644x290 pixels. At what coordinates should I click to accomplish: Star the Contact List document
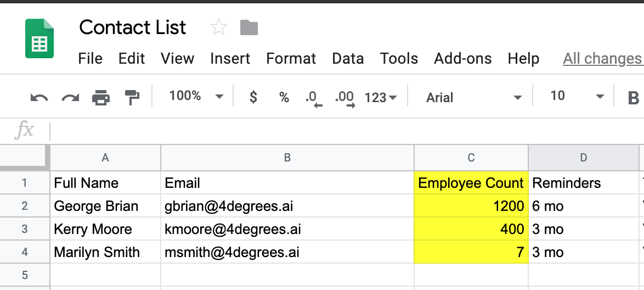(x=218, y=27)
